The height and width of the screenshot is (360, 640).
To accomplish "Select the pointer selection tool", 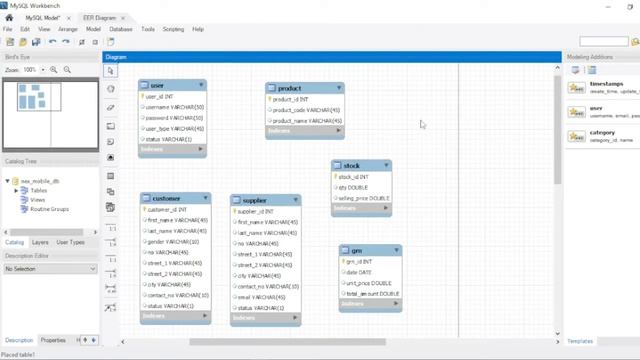I will [110, 71].
